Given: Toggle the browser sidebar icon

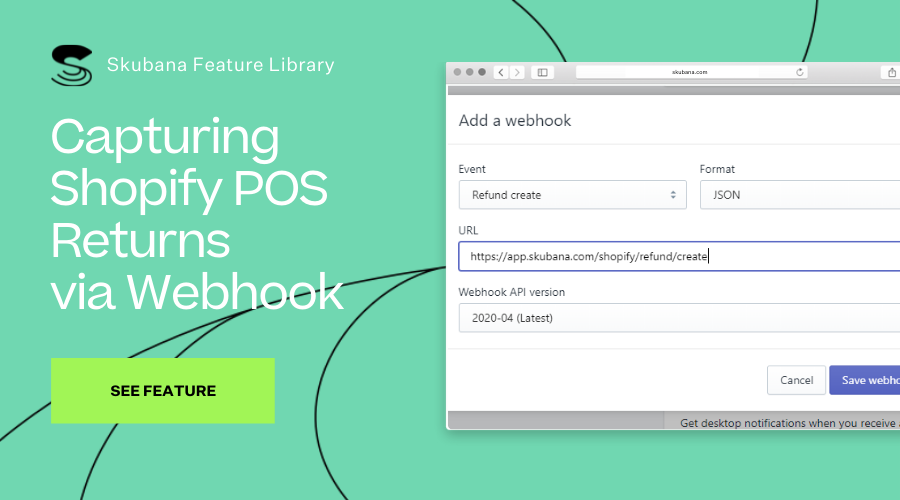Looking at the screenshot, I should [x=542, y=72].
